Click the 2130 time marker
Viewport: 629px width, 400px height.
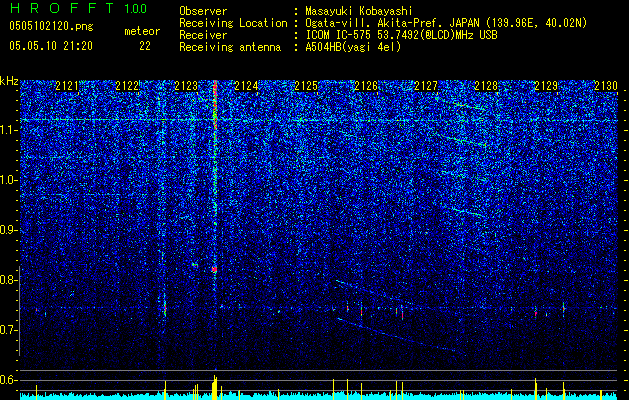[x=606, y=86]
